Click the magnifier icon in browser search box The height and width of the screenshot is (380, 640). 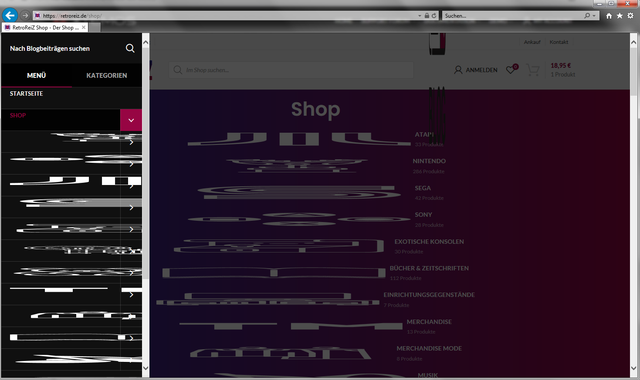[587, 16]
